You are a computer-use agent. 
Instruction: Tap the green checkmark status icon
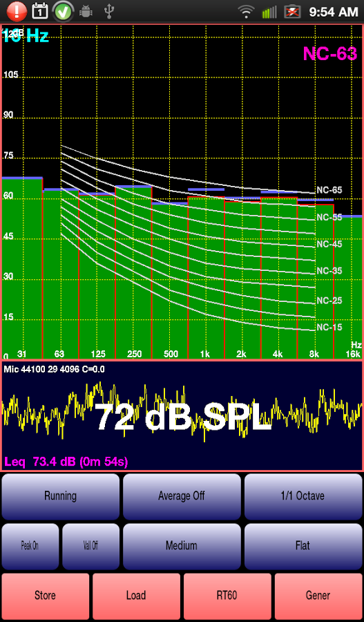pyautogui.click(x=63, y=12)
